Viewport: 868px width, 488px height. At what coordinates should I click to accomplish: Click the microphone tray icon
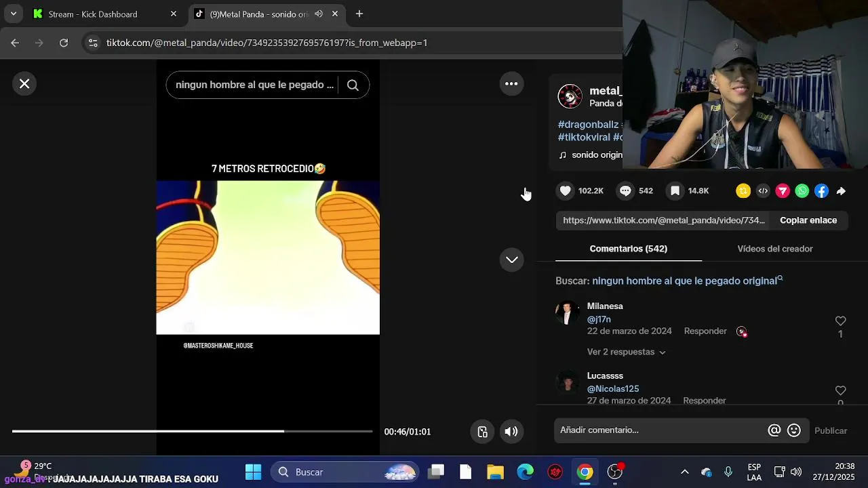pos(728,472)
